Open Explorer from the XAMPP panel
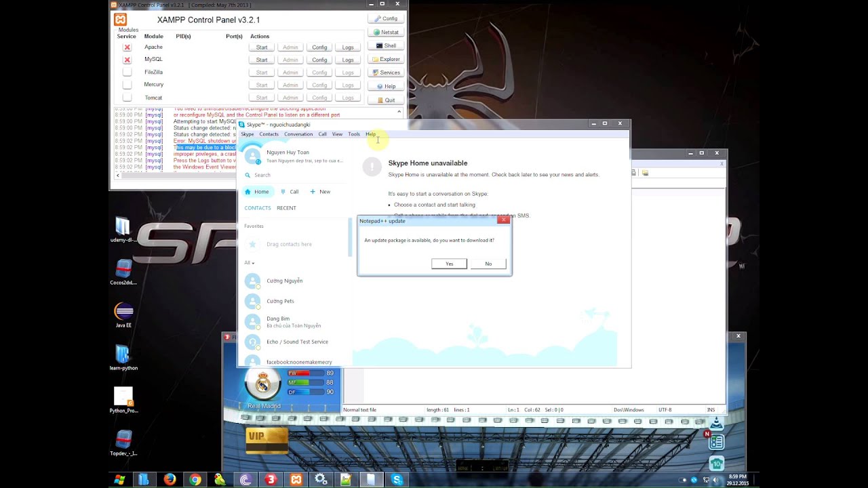Screen dimensions: 868x488 (386, 59)
